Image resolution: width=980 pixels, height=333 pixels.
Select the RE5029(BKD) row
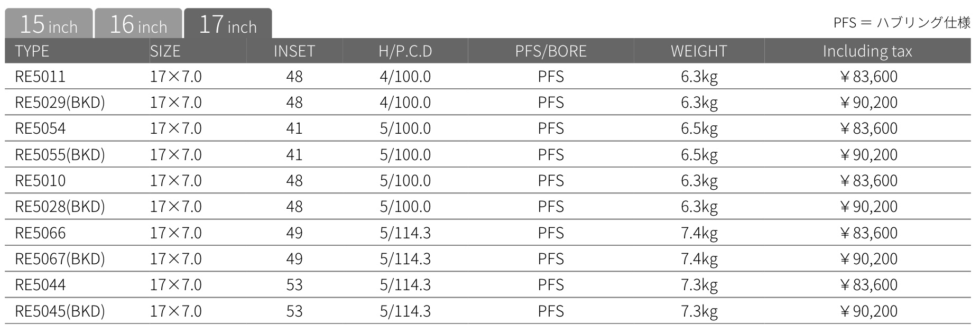tap(488, 103)
